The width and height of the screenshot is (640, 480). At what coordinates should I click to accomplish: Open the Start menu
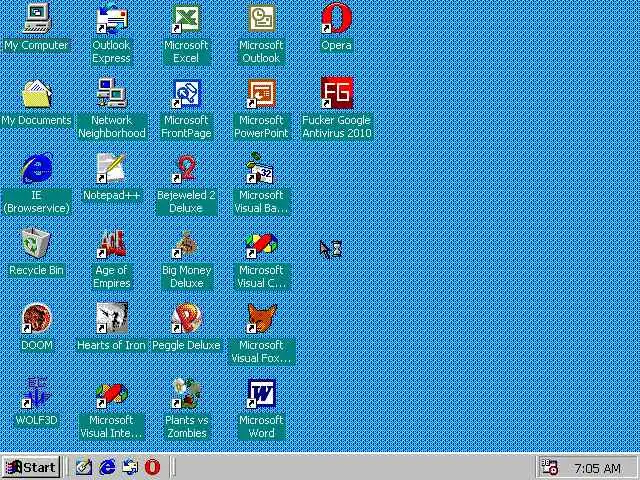[x=31, y=467]
